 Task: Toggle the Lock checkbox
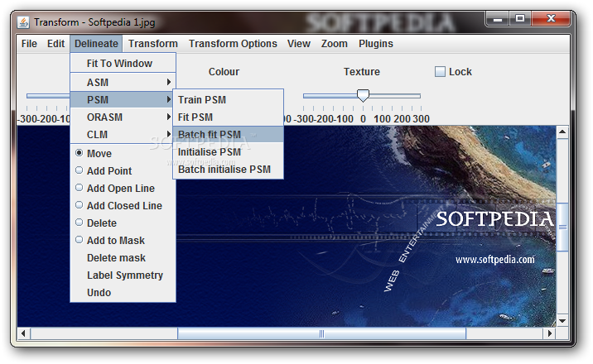pyautogui.click(x=440, y=72)
